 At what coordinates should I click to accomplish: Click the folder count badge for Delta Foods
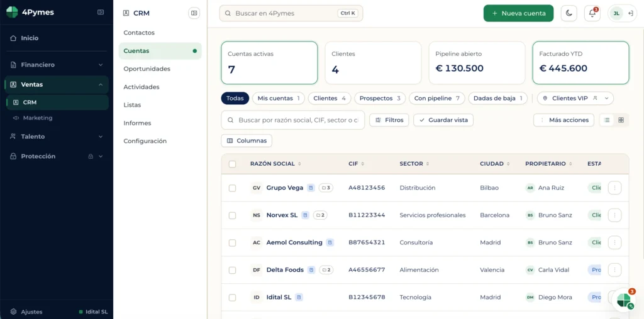click(326, 270)
